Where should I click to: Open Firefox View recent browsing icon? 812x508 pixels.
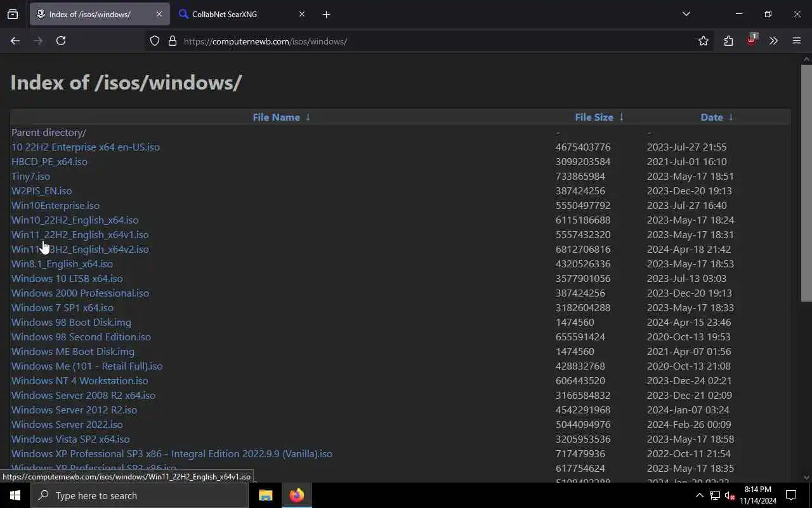point(13,14)
